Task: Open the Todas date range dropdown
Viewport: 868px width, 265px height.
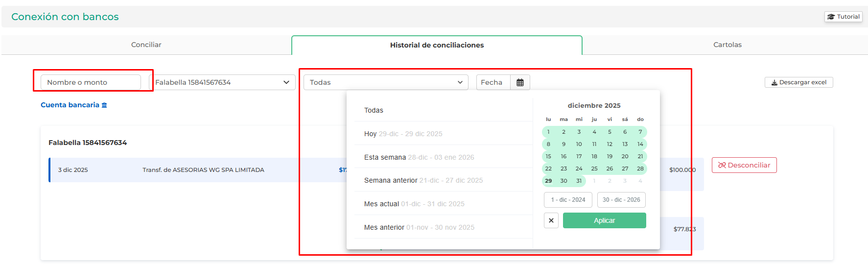Action: (386, 82)
